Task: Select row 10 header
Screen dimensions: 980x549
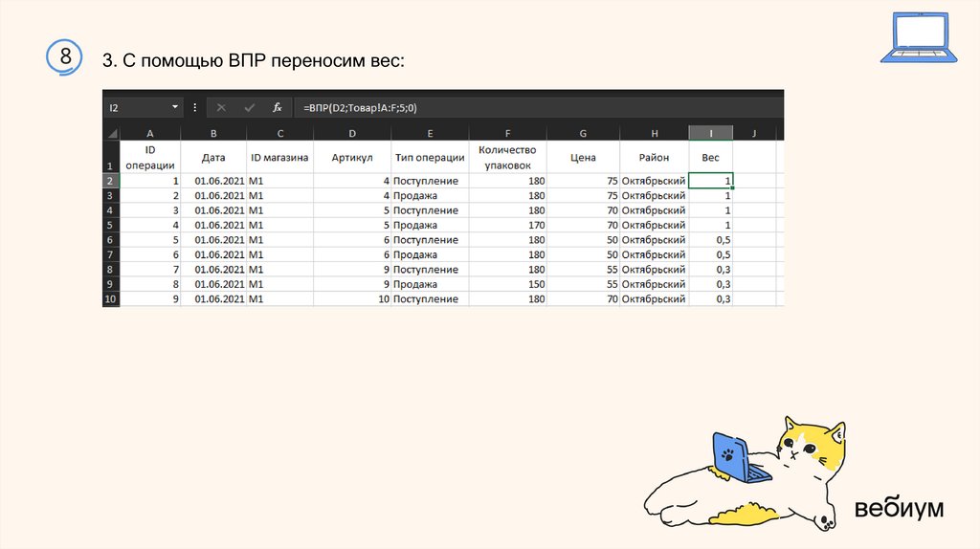Action: click(111, 298)
